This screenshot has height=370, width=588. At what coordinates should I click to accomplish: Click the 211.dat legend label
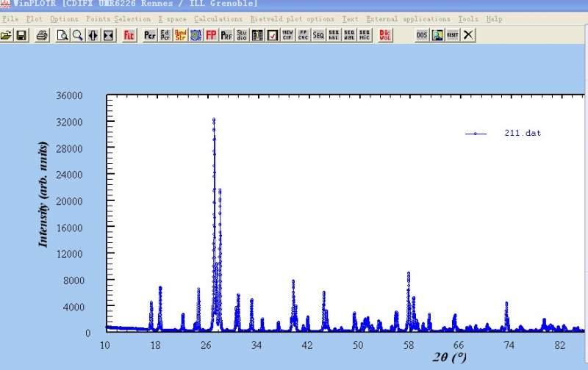pyautogui.click(x=523, y=133)
